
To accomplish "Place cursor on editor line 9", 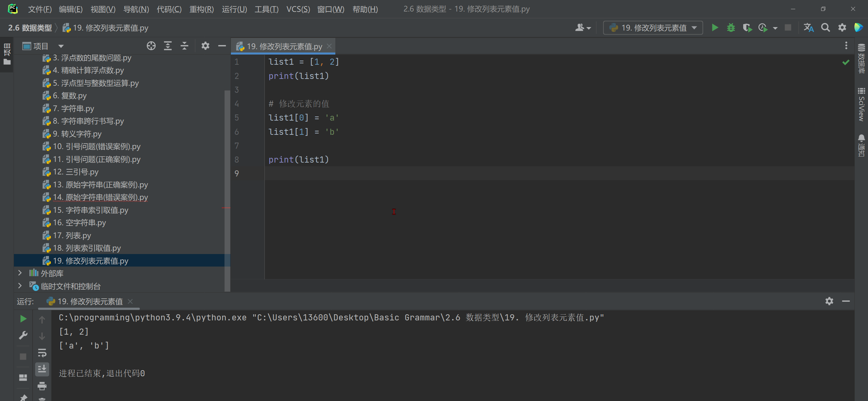I will (x=559, y=173).
